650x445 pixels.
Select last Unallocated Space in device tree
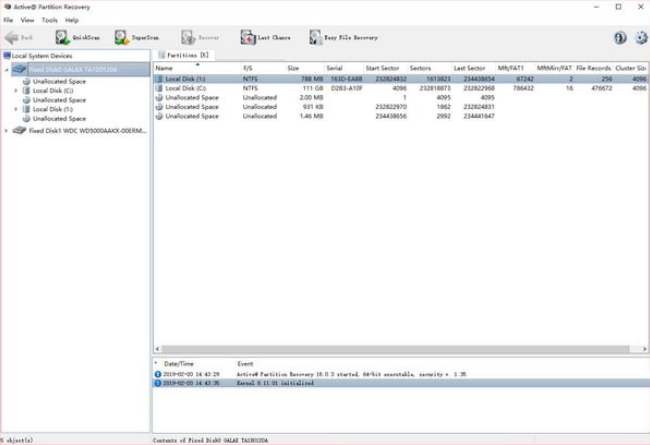click(59, 119)
